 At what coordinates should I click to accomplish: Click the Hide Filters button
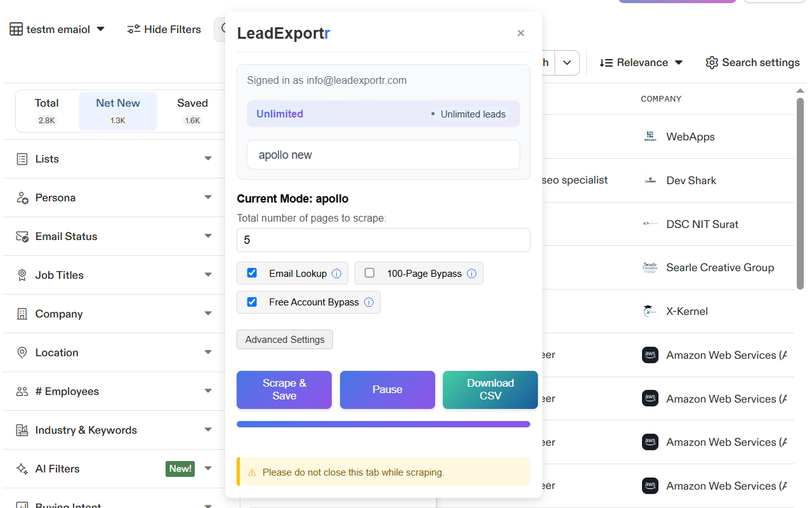point(164,29)
